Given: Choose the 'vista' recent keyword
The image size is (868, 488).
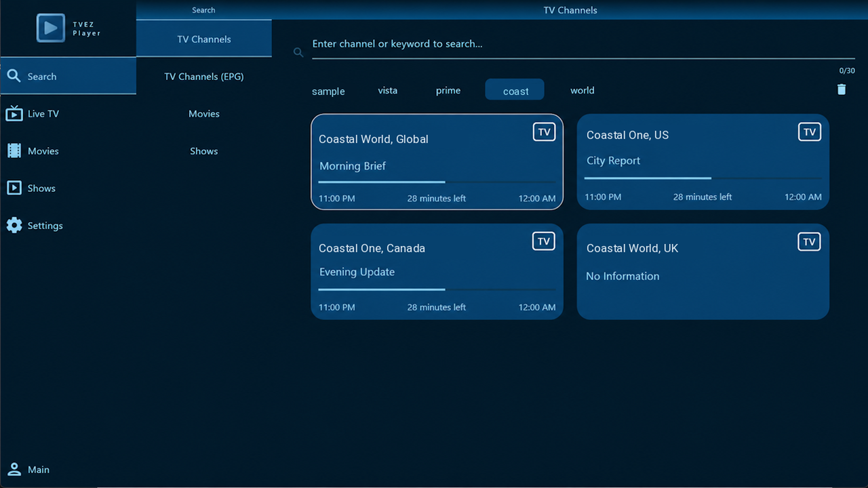Looking at the screenshot, I should [388, 90].
